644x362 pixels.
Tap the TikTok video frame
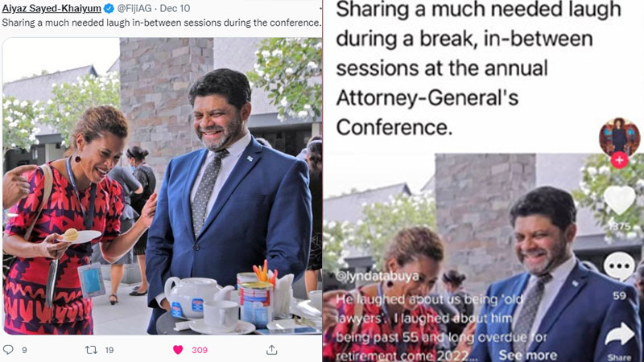(484, 257)
